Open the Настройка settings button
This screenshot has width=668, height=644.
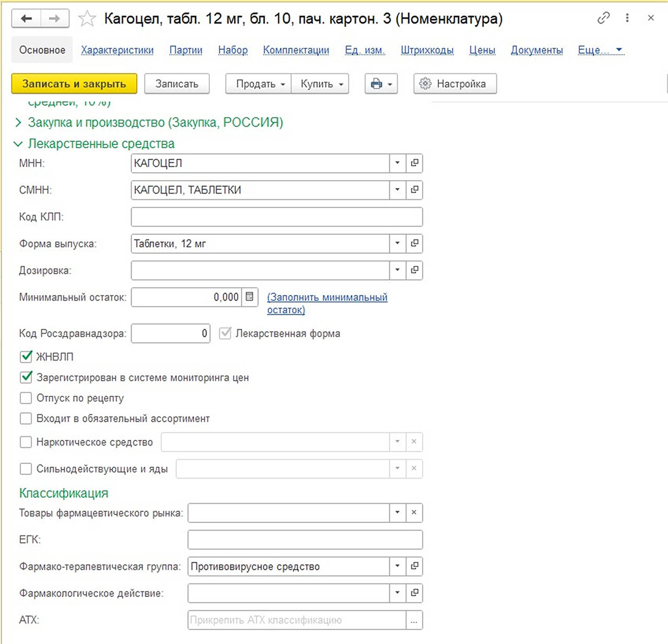455,84
